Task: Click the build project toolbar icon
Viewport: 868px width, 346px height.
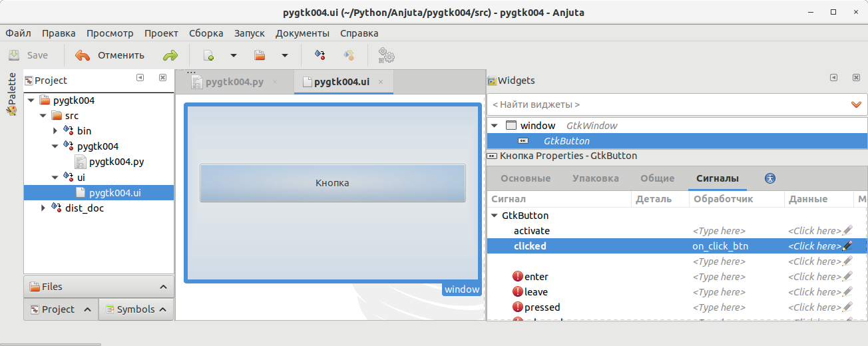Action: click(320, 55)
